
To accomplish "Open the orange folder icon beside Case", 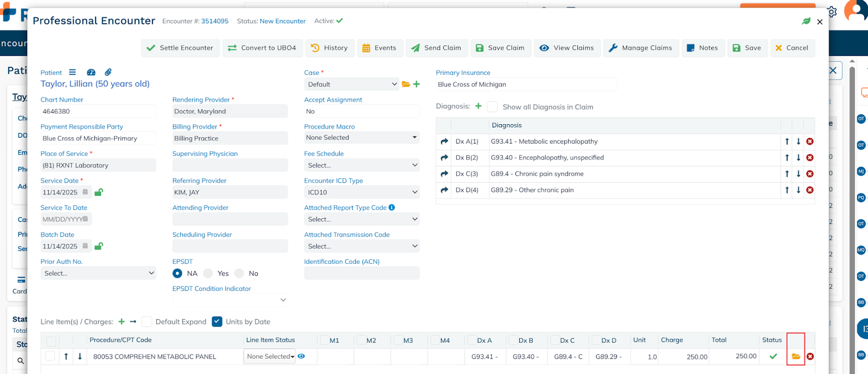I will pos(406,84).
